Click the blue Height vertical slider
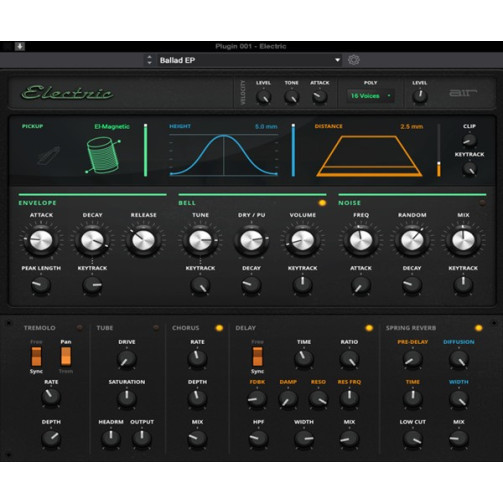This screenshot has height=503, width=503. point(293,150)
